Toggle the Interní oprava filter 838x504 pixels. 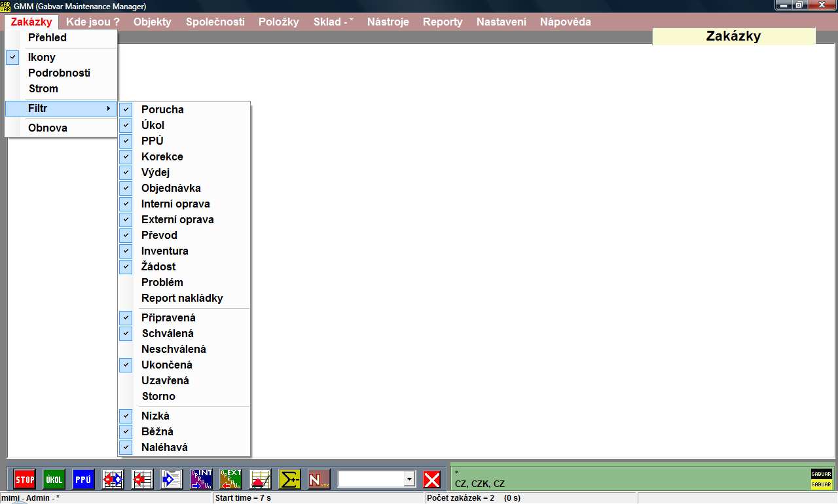pyautogui.click(x=185, y=204)
